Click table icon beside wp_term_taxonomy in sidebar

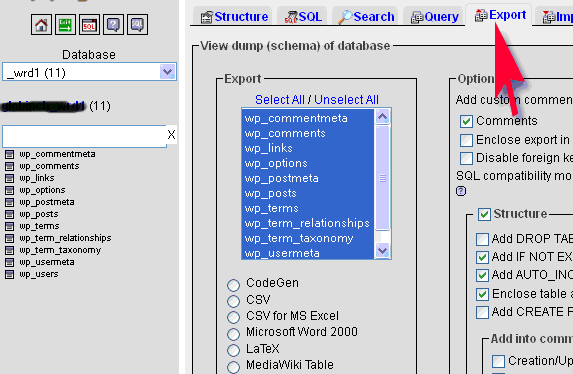tap(10, 250)
